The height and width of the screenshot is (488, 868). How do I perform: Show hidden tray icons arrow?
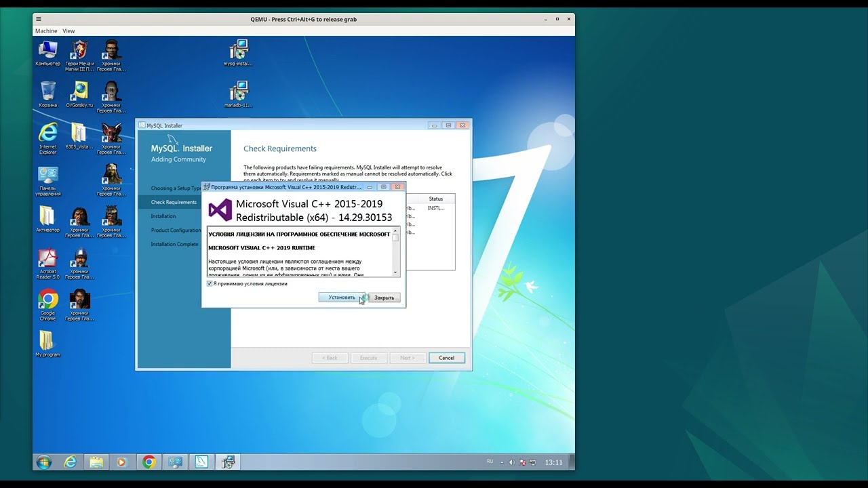tap(502, 462)
